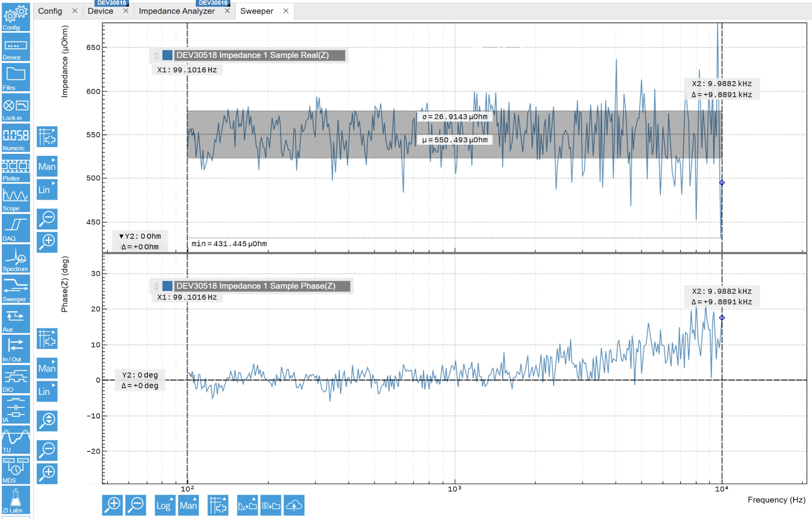Open the DAQ sidebar tool

[15, 228]
